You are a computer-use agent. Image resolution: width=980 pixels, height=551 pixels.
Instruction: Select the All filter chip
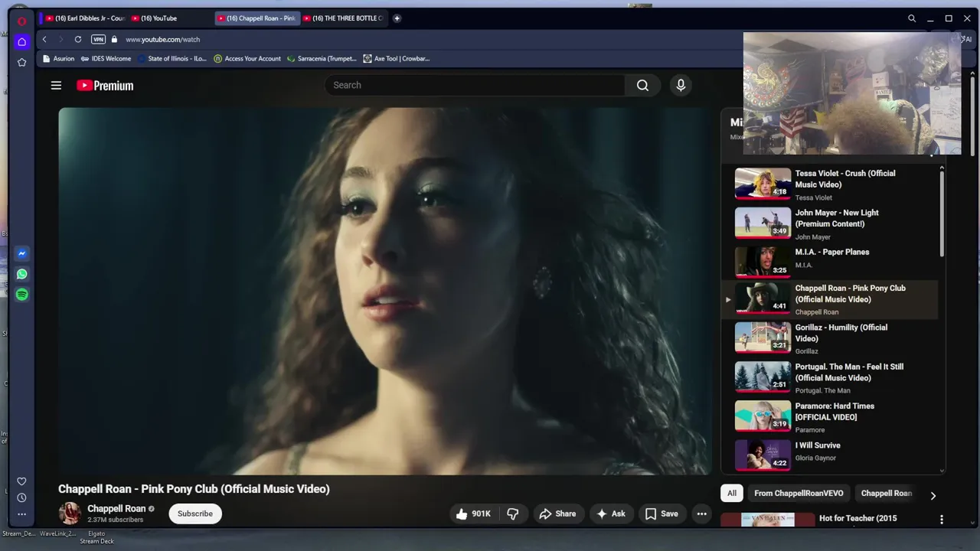click(x=732, y=494)
